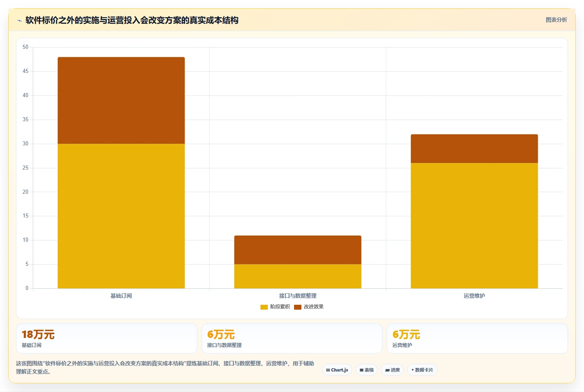
Task: Open the 18万元 基础订阅 data card
Action: (x=106, y=338)
